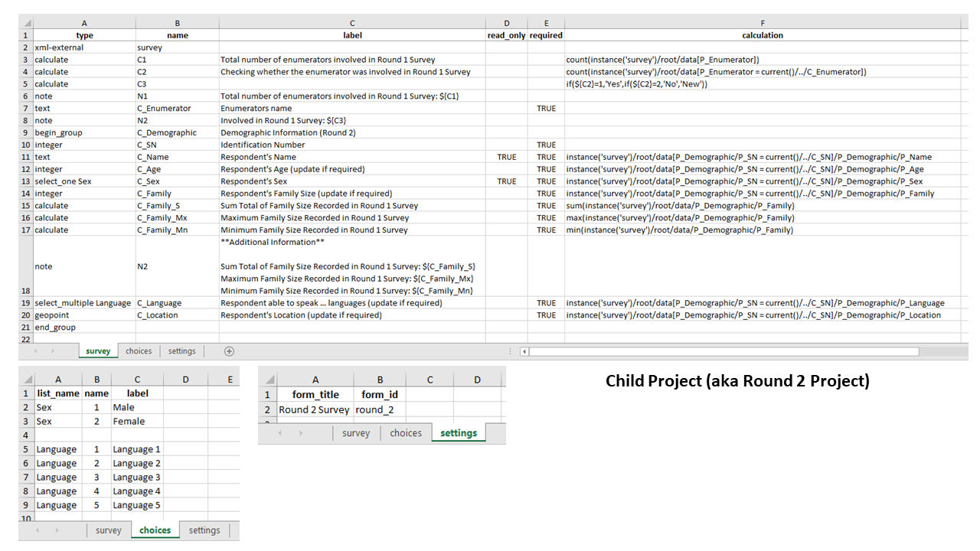Click the Add Sheet plus icon
Viewport: 980px width, 551px height.
(x=230, y=350)
